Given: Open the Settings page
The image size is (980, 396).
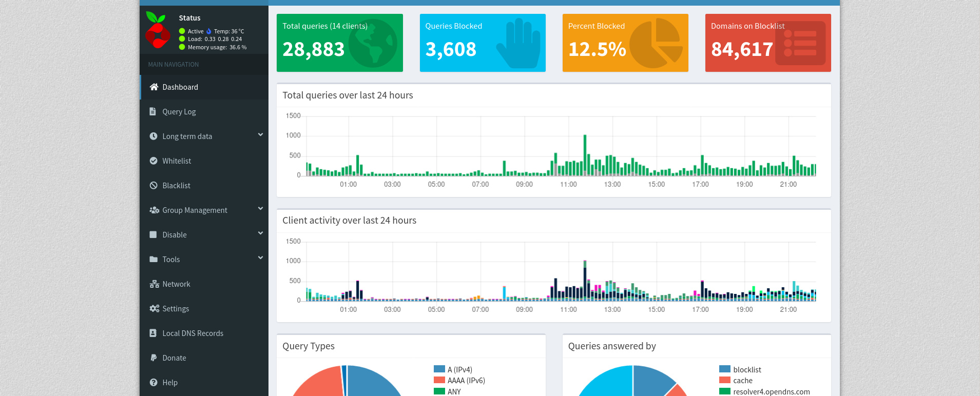Looking at the screenshot, I should click(x=204, y=309).
